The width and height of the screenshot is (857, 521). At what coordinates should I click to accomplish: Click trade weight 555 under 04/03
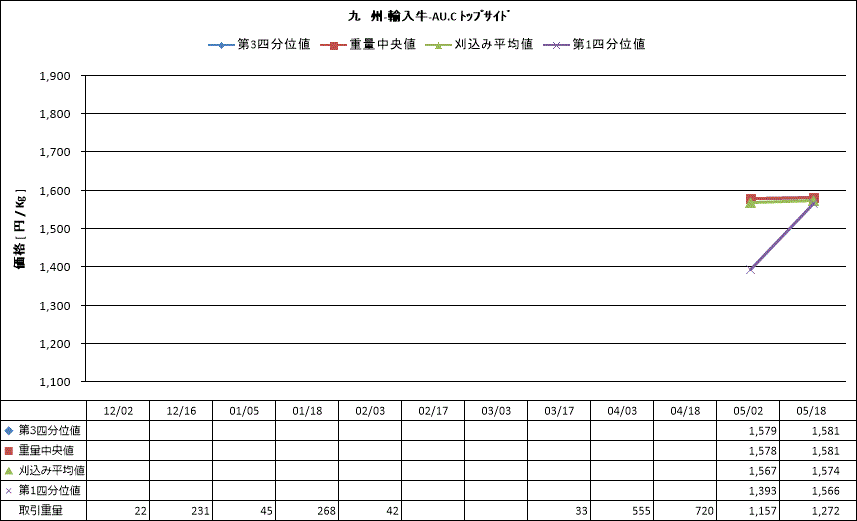pyautogui.click(x=641, y=511)
